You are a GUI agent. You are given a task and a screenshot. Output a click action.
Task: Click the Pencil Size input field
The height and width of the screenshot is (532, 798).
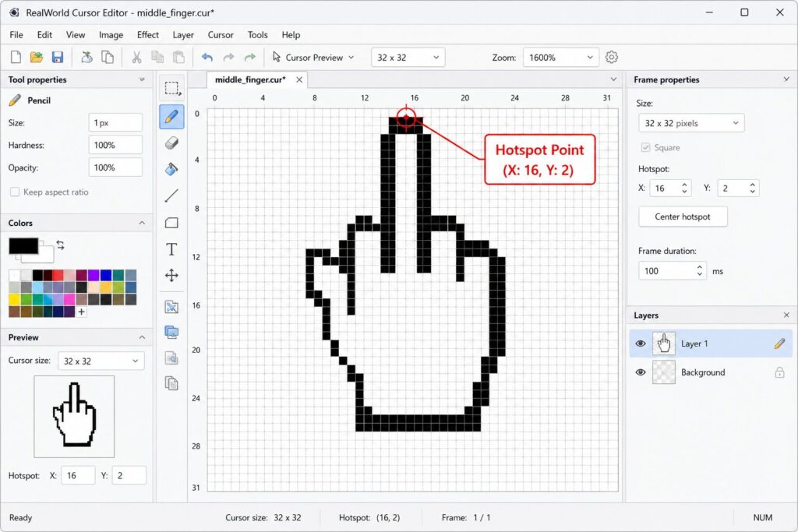115,123
